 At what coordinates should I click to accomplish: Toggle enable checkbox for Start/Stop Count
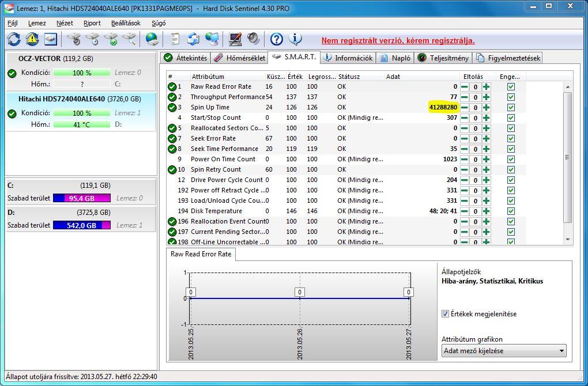click(511, 118)
